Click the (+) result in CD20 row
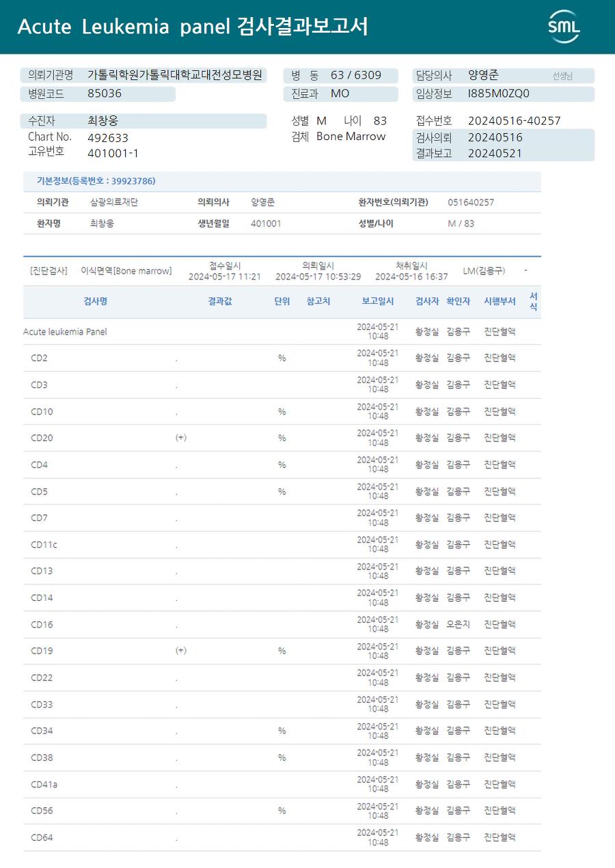This screenshot has width=615, height=868. [x=180, y=438]
